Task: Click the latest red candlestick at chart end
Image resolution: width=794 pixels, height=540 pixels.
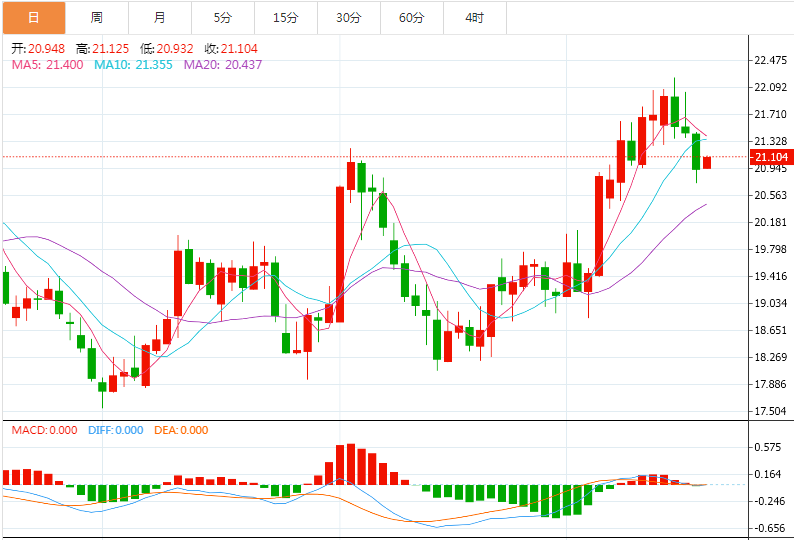Action: click(707, 163)
